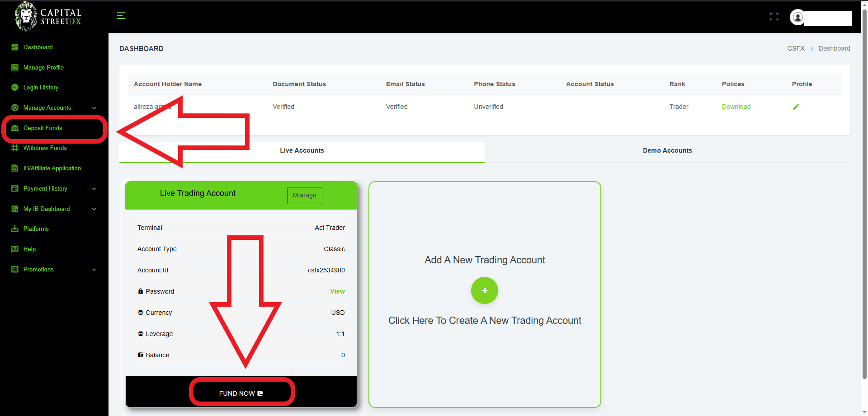This screenshot has height=416, width=868.
Task: Toggle the hamburger sidebar menu icon
Action: [121, 15]
